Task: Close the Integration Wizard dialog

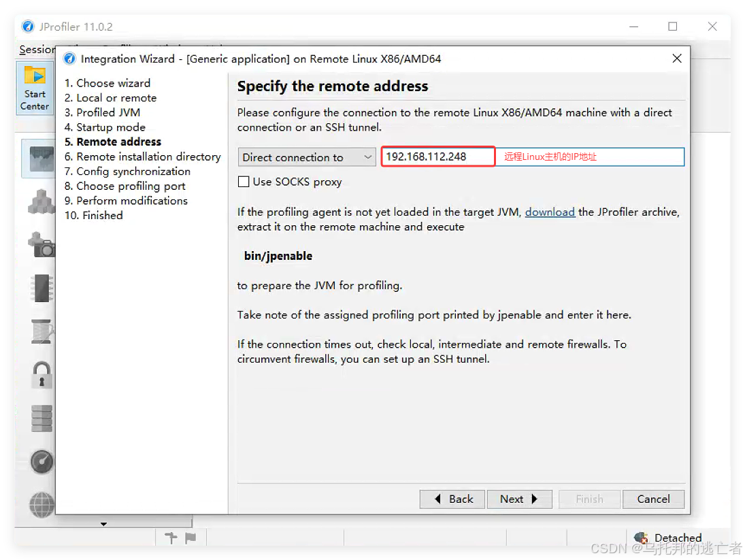Action: coord(677,59)
